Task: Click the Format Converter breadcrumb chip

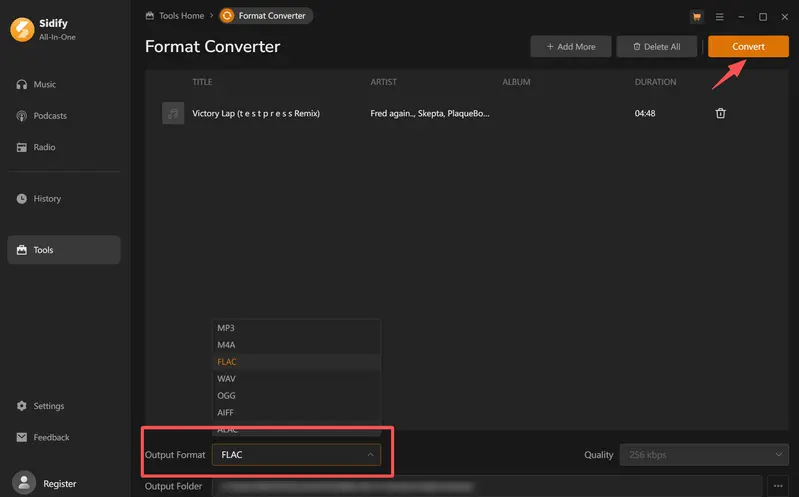Action: (x=265, y=16)
